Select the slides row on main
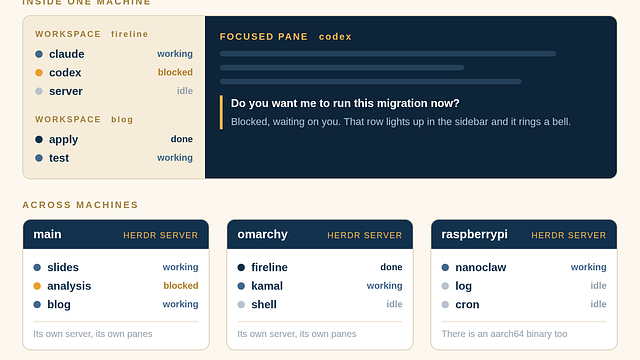This screenshot has width=640, height=360. pos(116,267)
